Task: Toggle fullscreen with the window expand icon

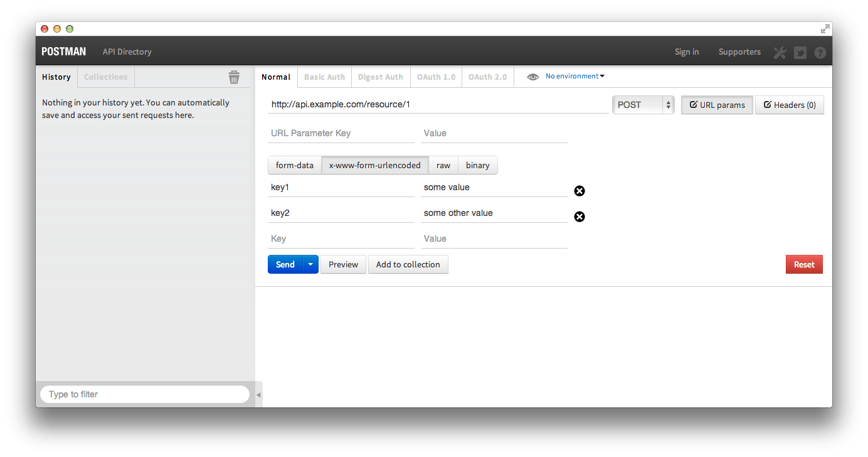Action: point(825,29)
